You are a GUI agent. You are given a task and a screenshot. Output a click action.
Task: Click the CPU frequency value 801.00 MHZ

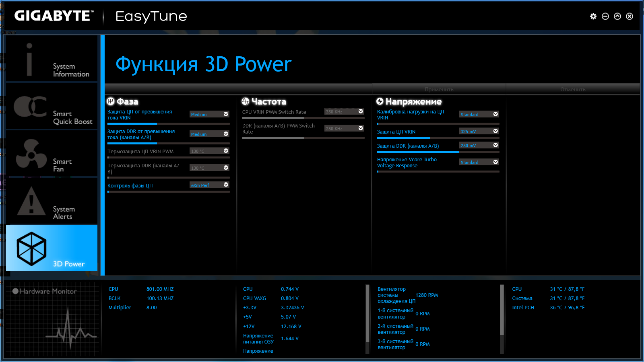tap(160, 289)
